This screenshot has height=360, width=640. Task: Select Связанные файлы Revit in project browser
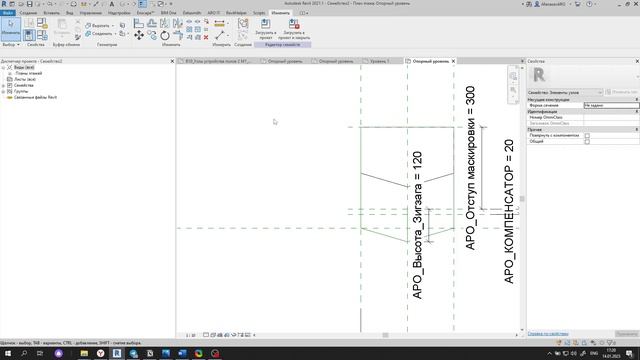[x=35, y=98]
